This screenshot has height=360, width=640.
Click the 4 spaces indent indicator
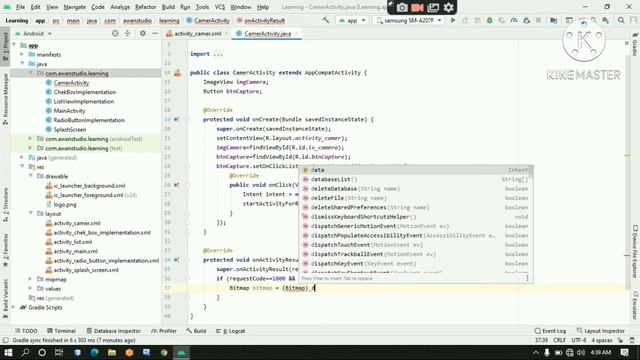[602, 340]
